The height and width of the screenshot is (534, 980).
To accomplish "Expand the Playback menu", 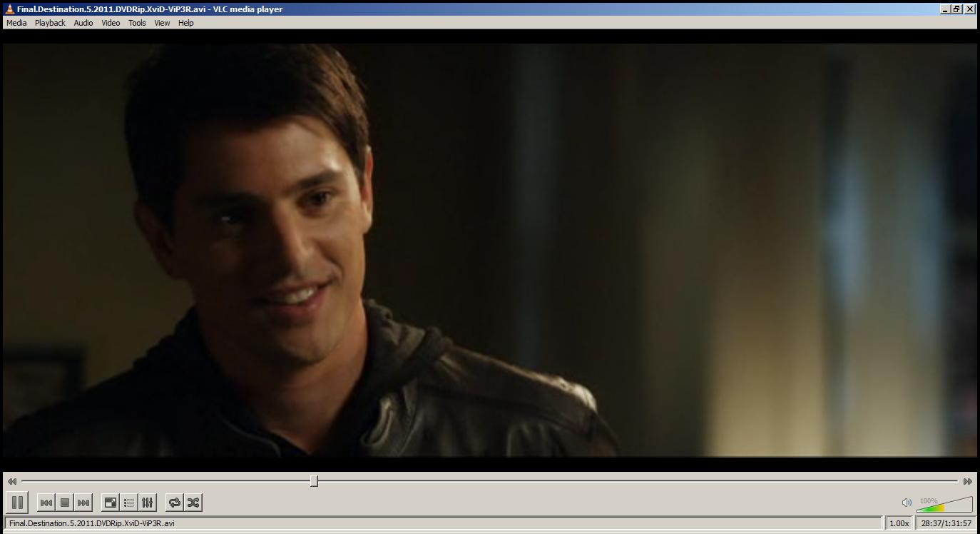I will click(x=50, y=23).
